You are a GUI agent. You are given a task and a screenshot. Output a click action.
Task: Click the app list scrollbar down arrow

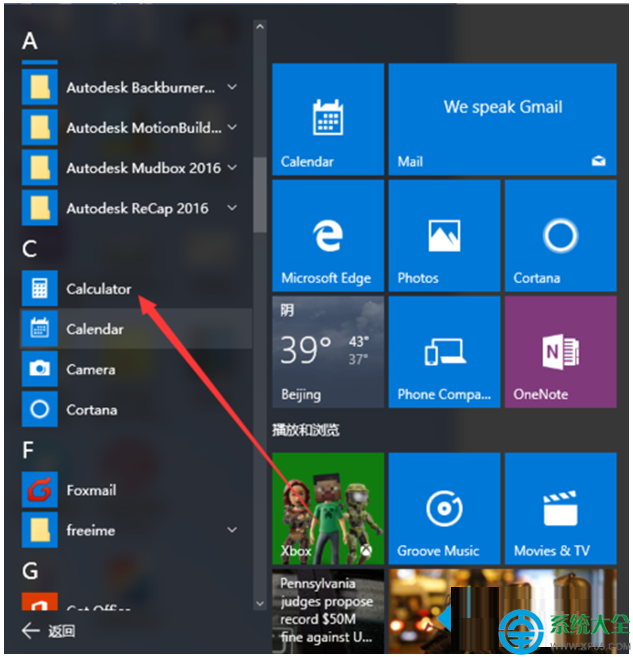click(260, 603)
